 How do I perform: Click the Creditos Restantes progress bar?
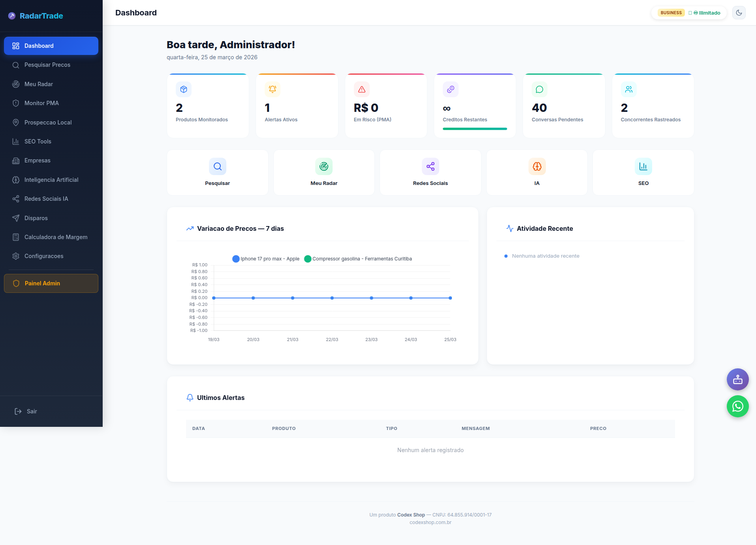474,129
